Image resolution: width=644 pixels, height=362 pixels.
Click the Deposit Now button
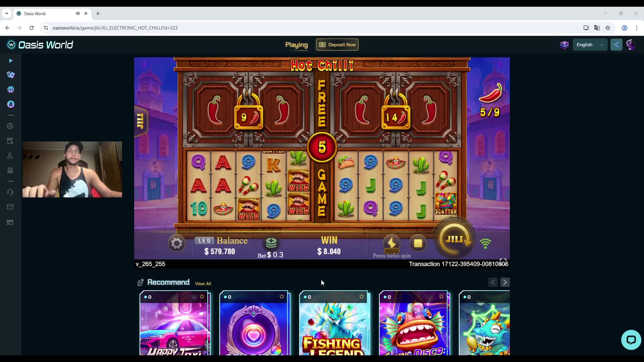click(x=337, y=45)
